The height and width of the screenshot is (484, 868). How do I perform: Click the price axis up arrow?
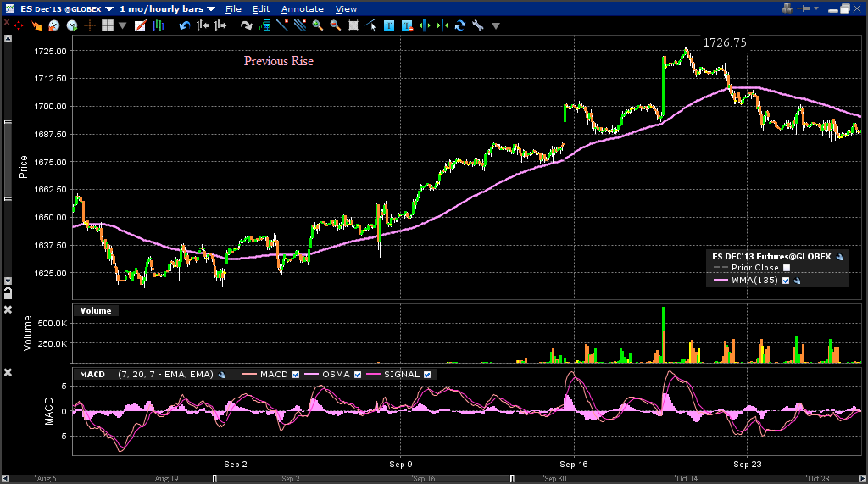tap(8, 38)
